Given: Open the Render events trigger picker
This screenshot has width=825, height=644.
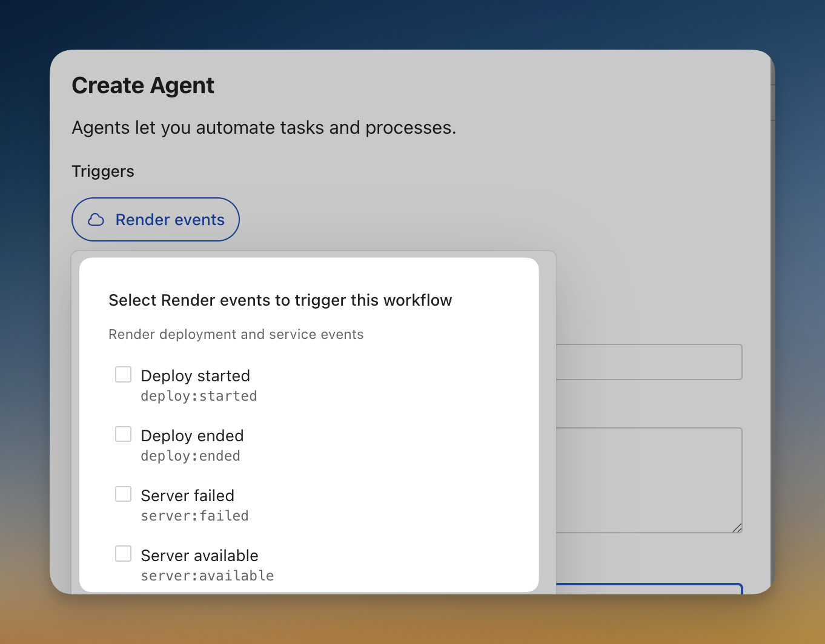Looking at the screenshot, I should (x=155, y=219).
